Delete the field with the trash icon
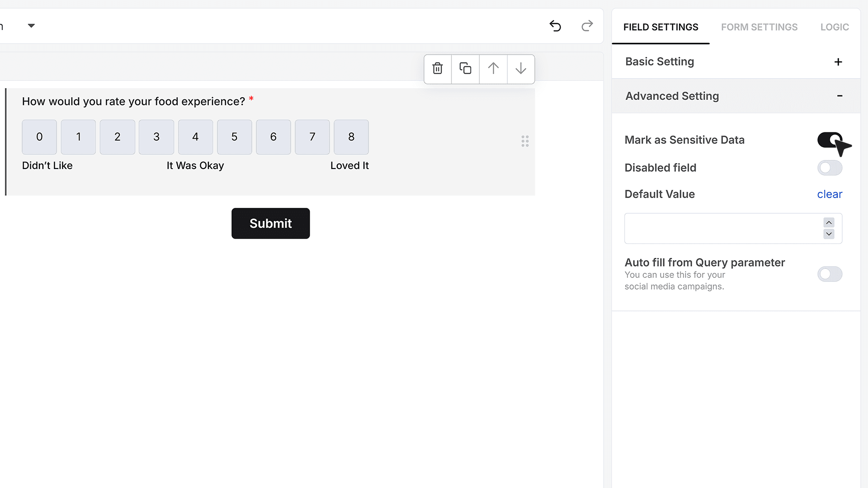Screen dimensions: 868x488 [x=437, y=69]
